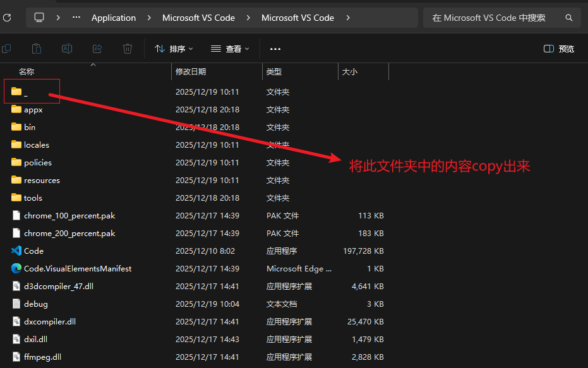Select the underscore folder icon
This screenshot has height=368, width=588.
point(16,92)
